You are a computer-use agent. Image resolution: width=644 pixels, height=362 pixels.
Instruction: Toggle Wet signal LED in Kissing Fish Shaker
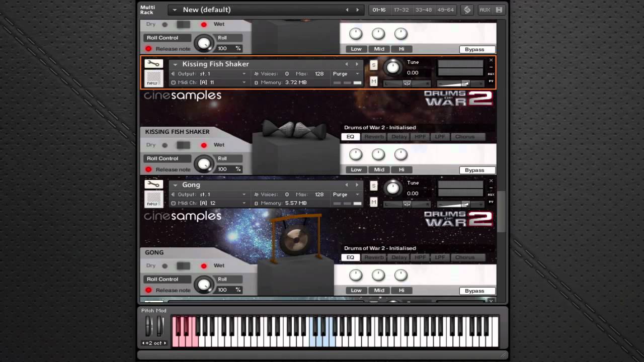point(204,145)
